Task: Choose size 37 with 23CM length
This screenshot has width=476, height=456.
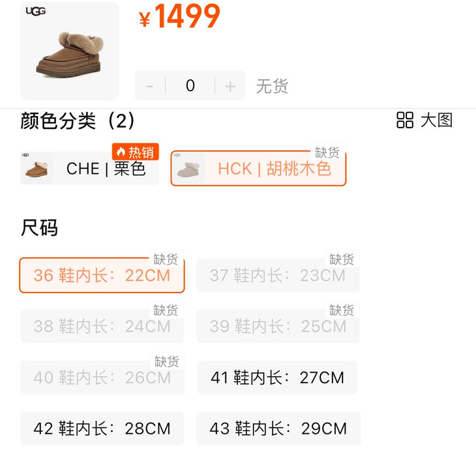Action: pos(278,276)
